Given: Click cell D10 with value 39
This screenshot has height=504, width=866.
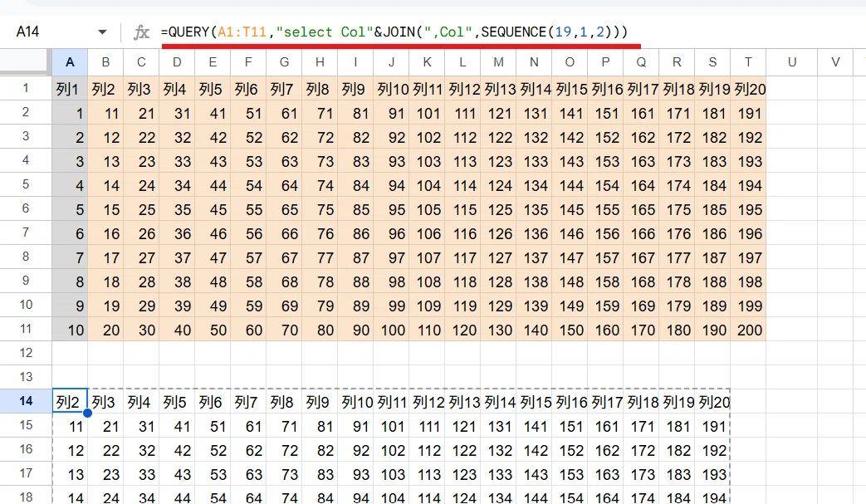Looking at the screenshot, I should (x=177, y=306).
